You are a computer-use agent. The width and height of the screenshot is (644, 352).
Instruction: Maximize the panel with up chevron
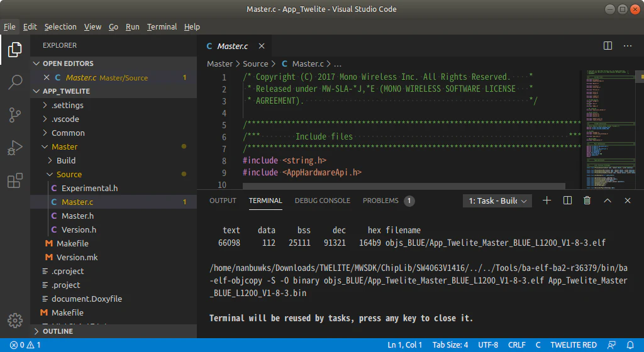[608, 201]
